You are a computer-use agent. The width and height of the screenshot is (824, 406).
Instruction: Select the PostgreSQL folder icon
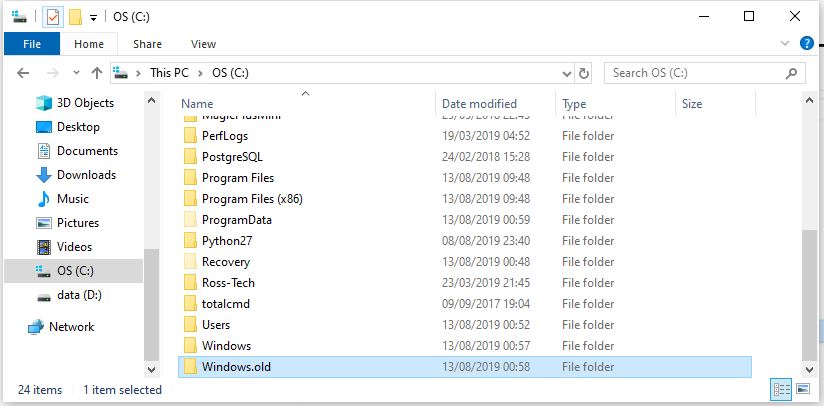190,157
